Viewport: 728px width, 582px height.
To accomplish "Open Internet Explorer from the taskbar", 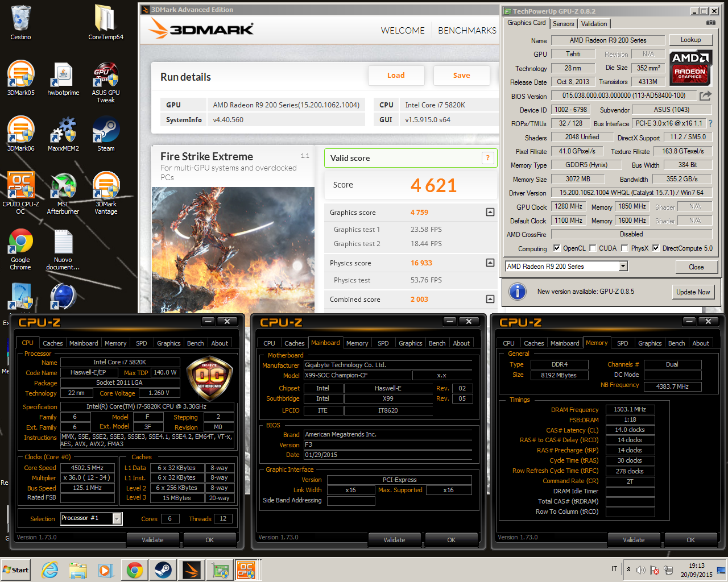I will pyautogui.click(x=50, y=570).
